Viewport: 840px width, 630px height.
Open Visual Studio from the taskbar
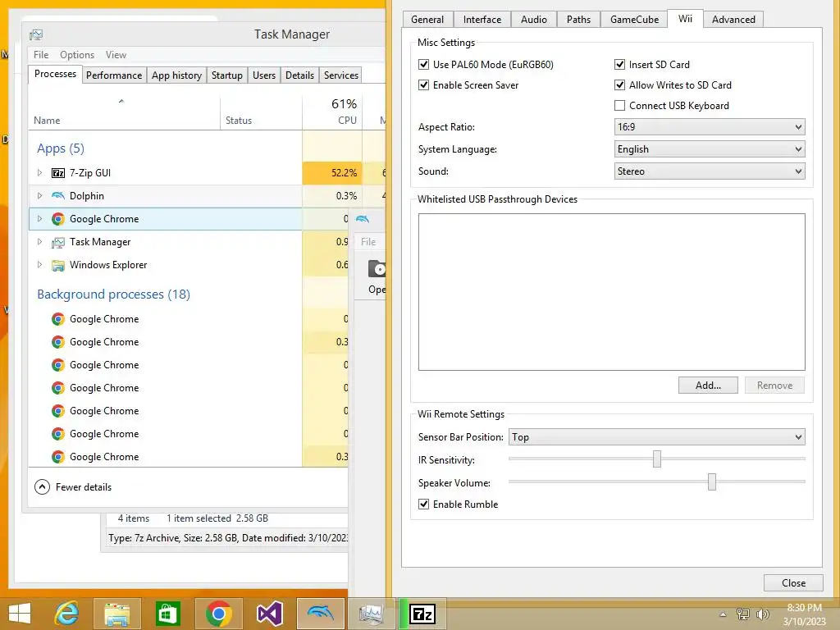269,614
